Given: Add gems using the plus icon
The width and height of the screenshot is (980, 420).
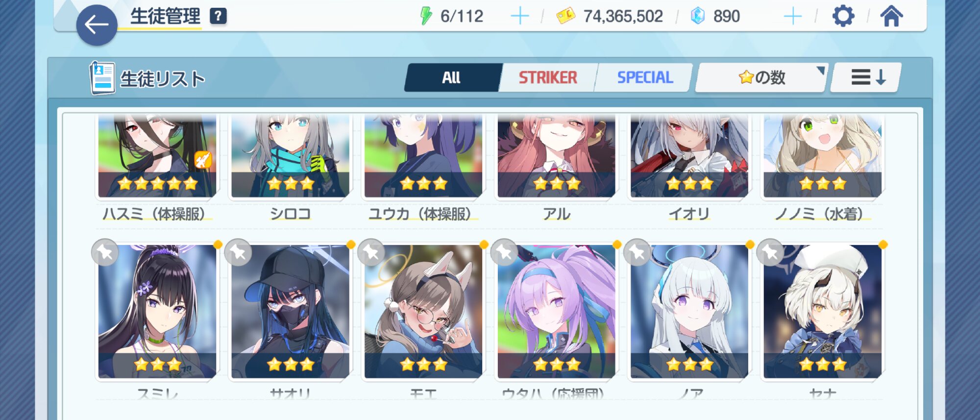Looking at the screenshot, I should click(x=793, y=16).
